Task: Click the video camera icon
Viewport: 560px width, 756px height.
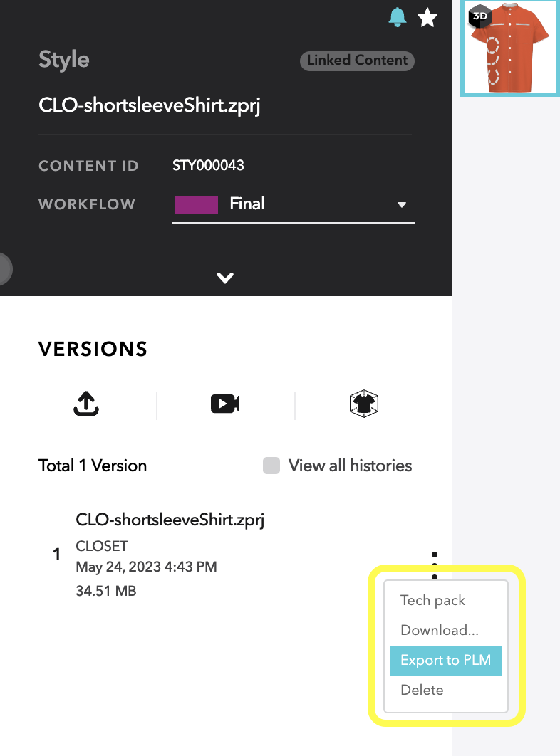Action: click(x=225, y=404)
